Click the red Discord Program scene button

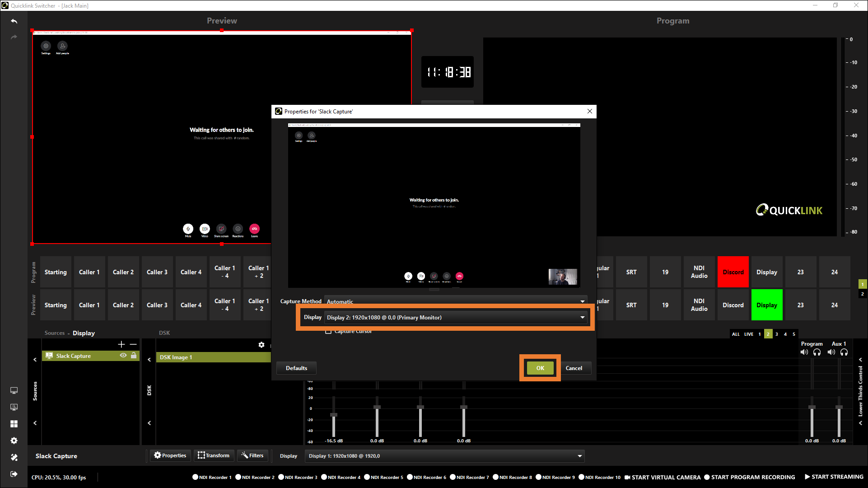pos(733,272)
